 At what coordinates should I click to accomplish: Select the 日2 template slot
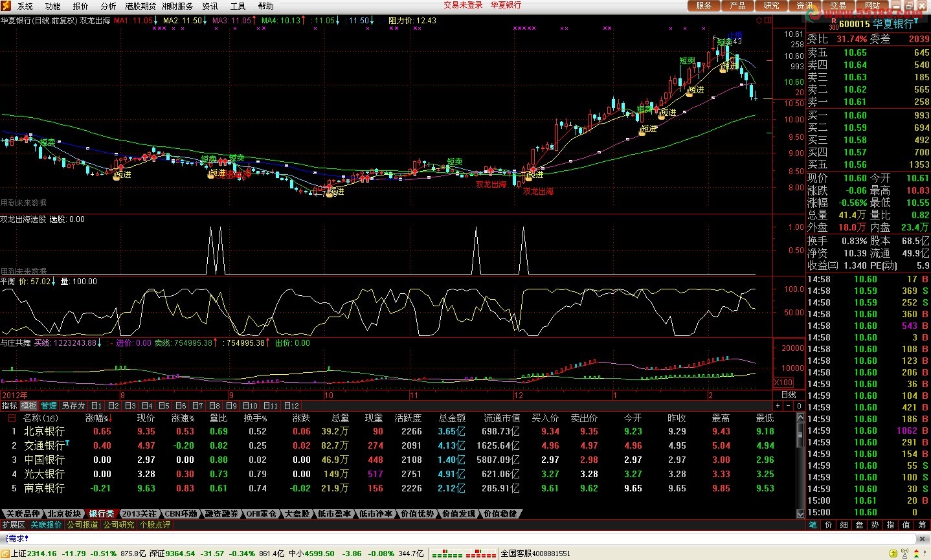114,406
